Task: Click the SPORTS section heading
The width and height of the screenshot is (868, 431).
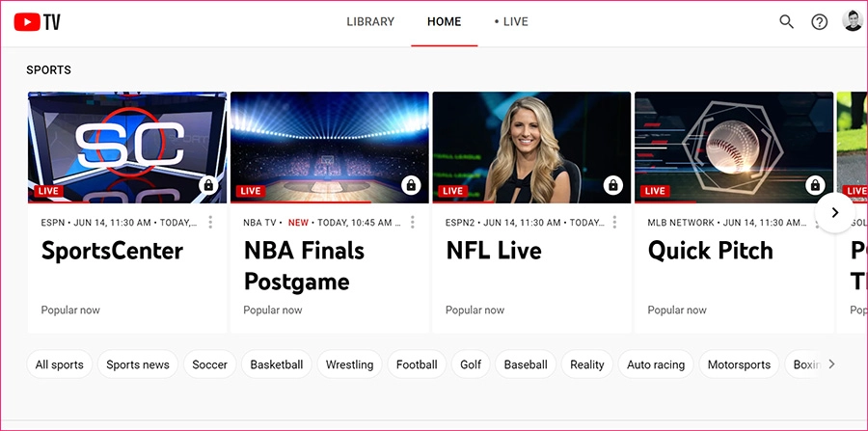Action: [49, 70]
